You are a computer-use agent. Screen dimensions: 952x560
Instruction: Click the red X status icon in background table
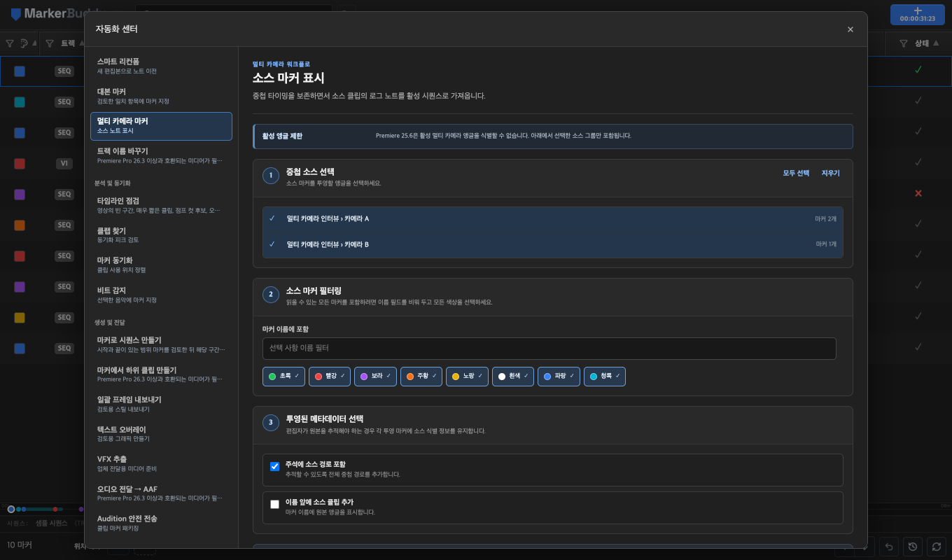click(x=918, y=193)
